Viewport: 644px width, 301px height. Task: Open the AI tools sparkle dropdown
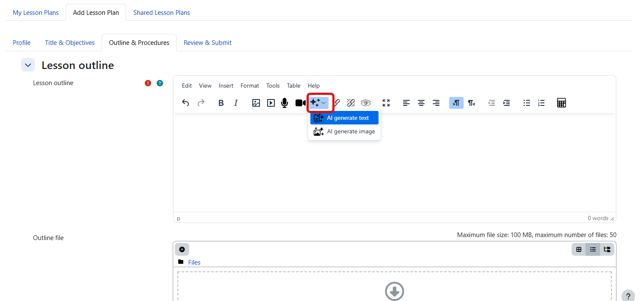coord(318,103)
